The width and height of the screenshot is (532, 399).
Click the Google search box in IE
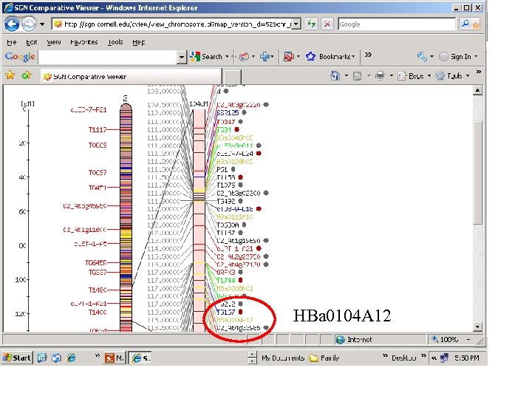coord(397,24)
